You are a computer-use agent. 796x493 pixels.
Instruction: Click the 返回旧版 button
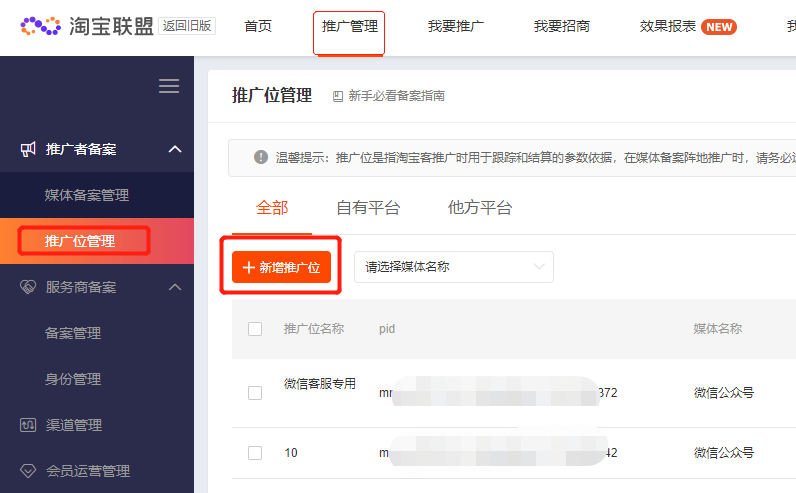pyautogui.click(x=187, y=26)
